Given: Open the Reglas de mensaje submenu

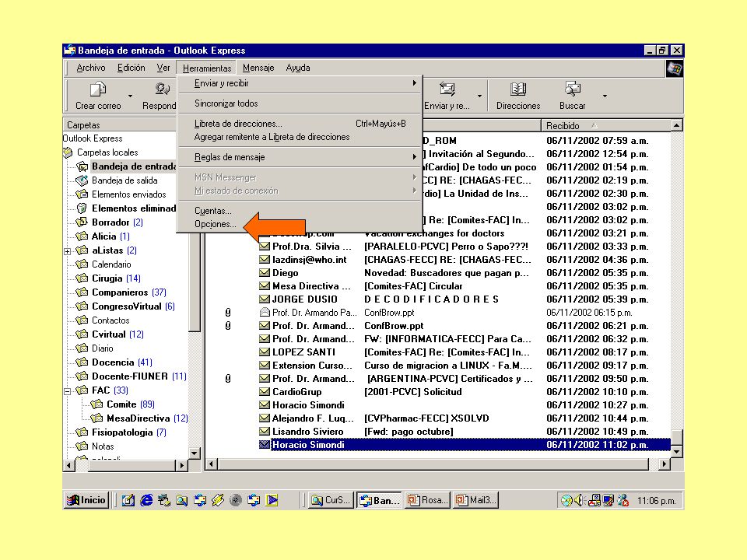Looking at the screenshot, I should pyautogui.click(x=300, y=157).
